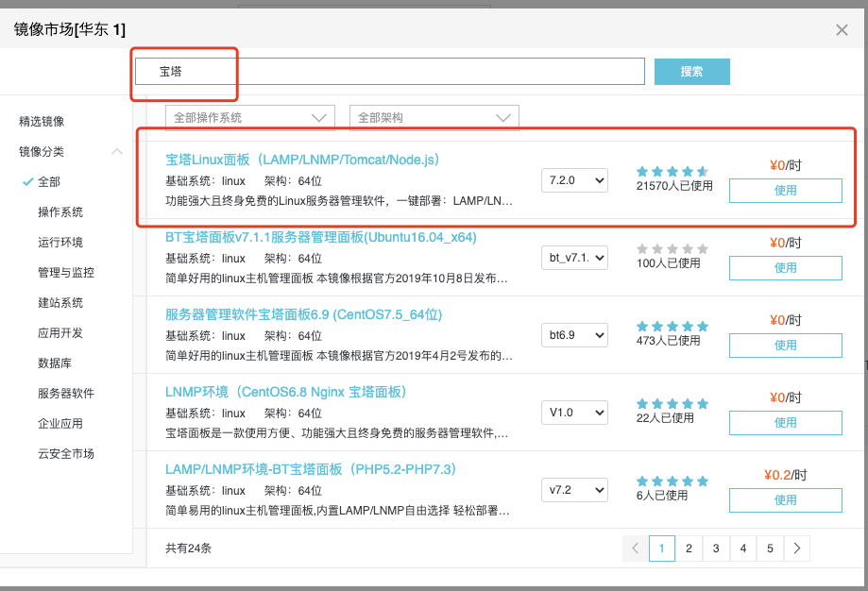The width and height of the screenshot is (868, 591).
Task: Click gray star rating of 100人已使用 image
Action: coord(672,249)
